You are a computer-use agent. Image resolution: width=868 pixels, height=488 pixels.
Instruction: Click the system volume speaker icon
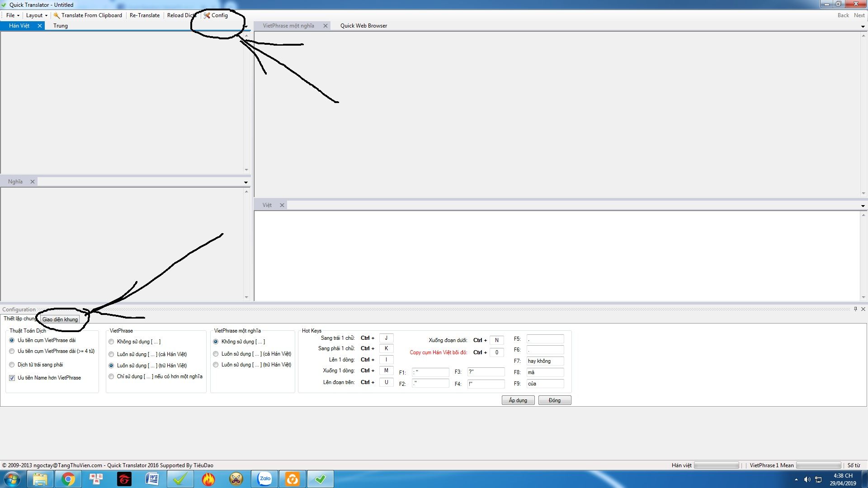807,479
